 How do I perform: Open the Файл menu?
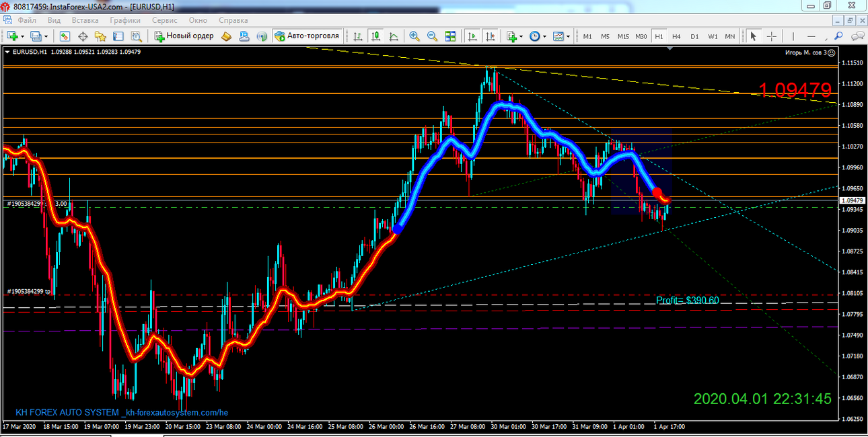(x=27, y=20)
